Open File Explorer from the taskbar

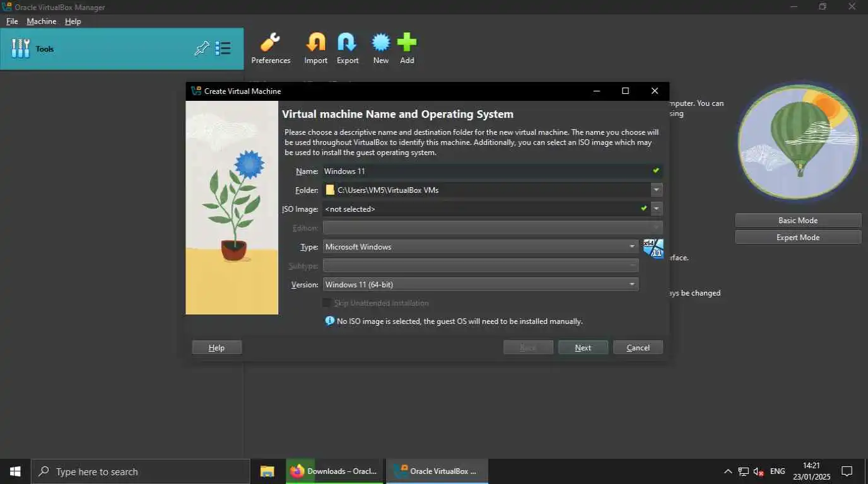[267, 471]
